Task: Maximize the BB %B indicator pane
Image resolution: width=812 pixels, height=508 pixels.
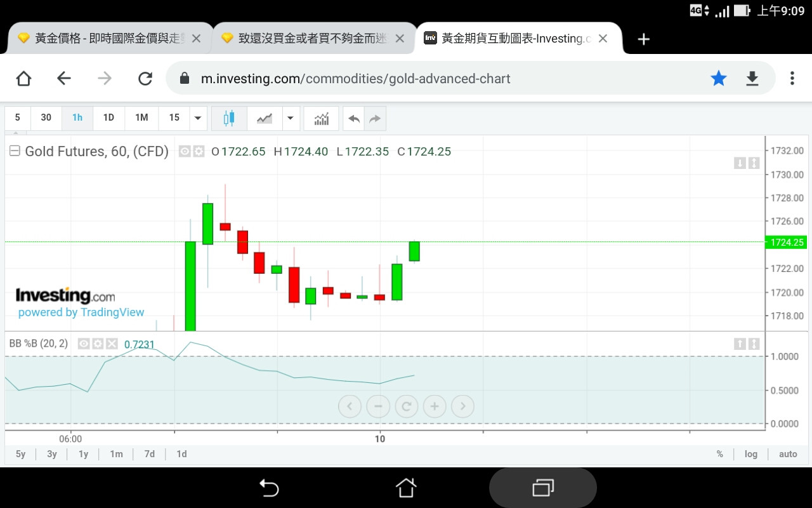Action: point(754,344)
